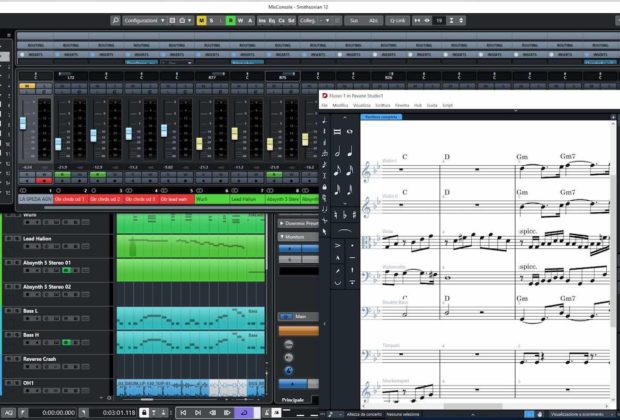Add a staccato dot articulation in Dorico

coord(352,245)
